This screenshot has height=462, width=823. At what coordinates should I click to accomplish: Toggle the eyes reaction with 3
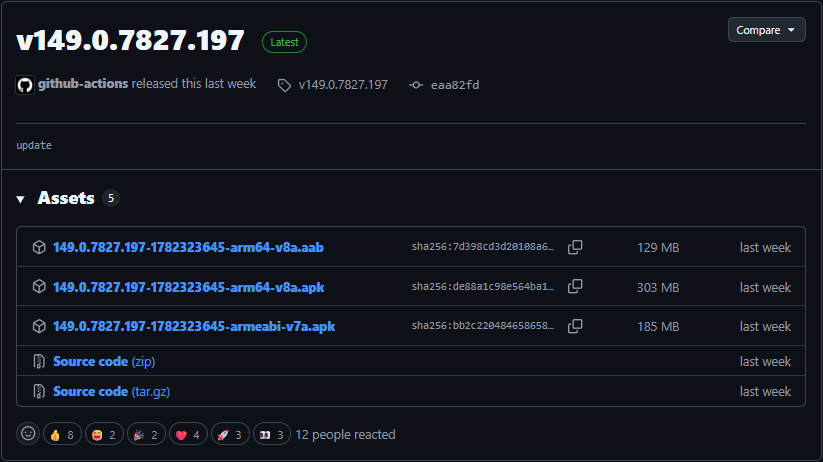[x=272, y=434]
